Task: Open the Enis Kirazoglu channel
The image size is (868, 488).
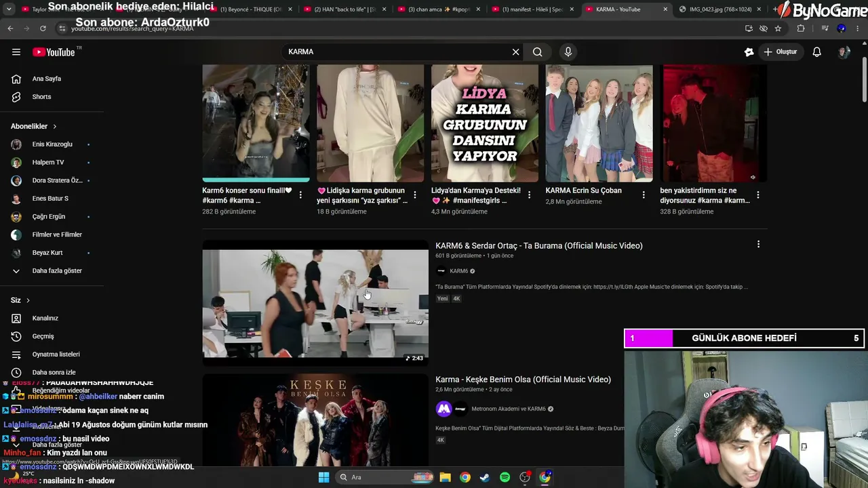Action: coord(52,144)
